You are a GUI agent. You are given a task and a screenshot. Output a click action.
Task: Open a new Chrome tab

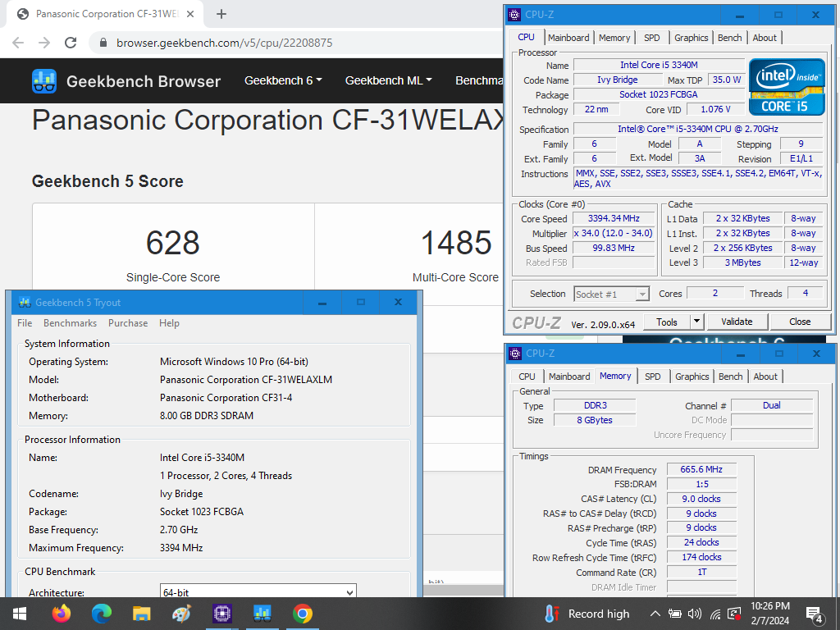point(221,14)
